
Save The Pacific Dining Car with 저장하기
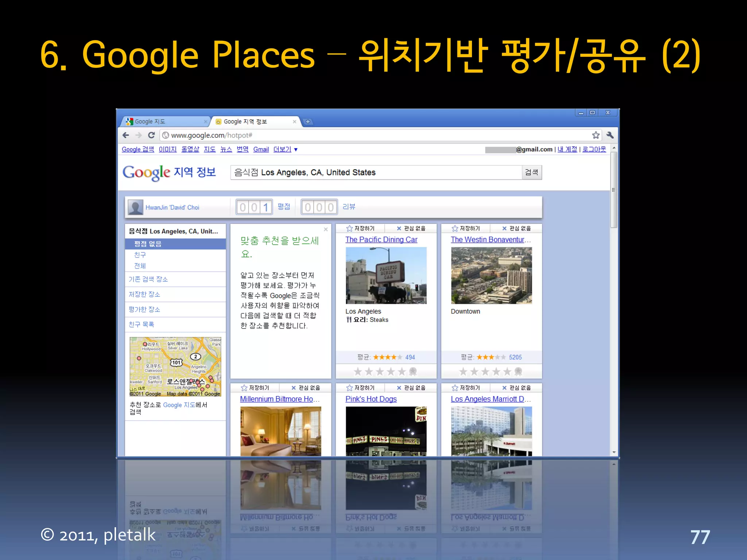[360, 228]
